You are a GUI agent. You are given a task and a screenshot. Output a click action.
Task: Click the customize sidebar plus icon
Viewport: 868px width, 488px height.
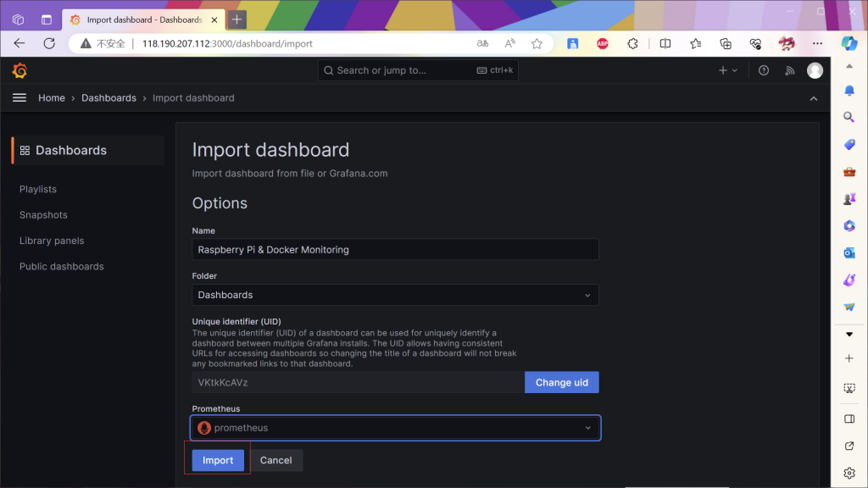click(x=849, y=358)
